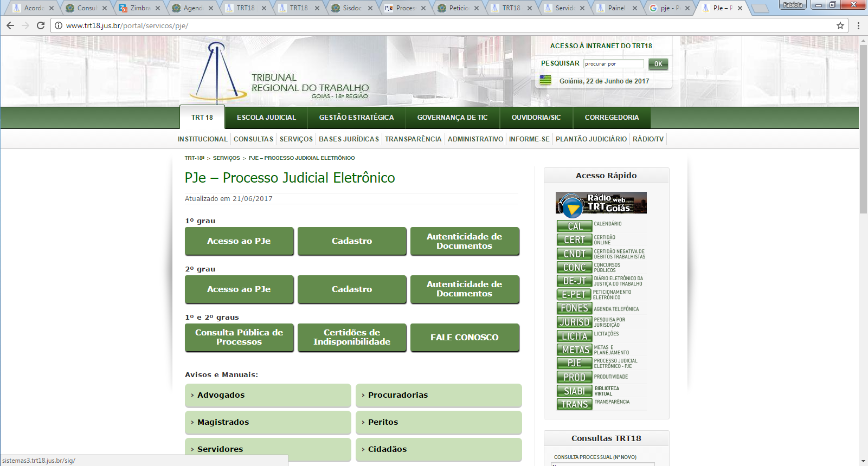Open the SERVIÇOS menu item
The image size is (868, 466).
pos(296,139)
